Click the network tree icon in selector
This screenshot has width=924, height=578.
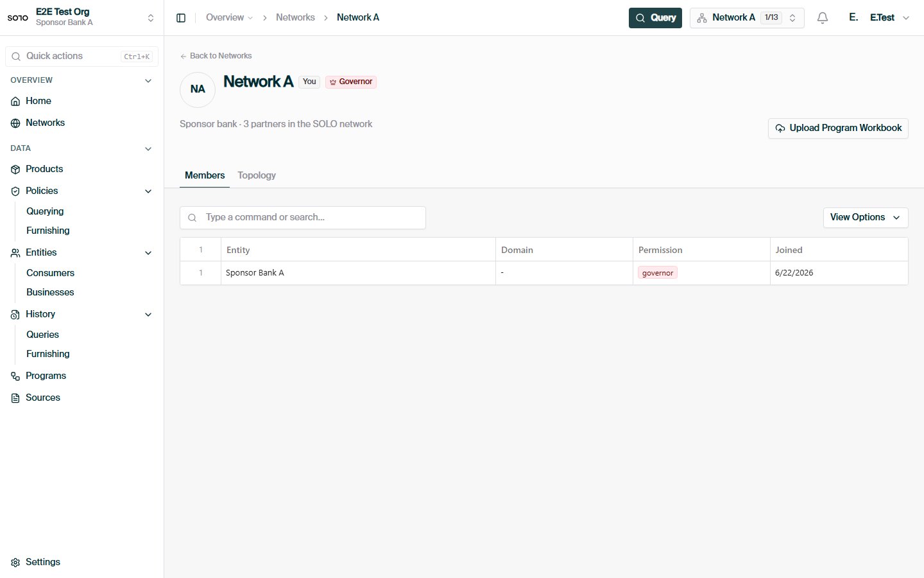tap(702, 18)
